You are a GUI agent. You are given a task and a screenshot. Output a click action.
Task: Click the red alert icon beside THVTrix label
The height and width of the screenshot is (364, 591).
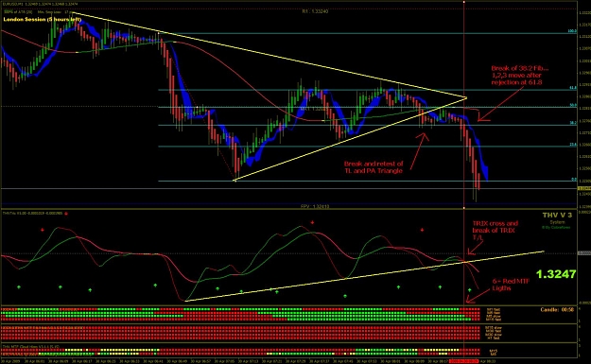pyautogui.click(x=66, y=214)
